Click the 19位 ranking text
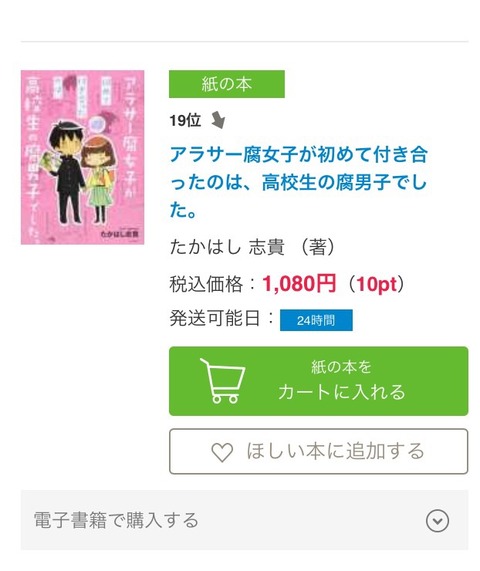The width and height of the screenshot is (480, 571). click(185, 120)
